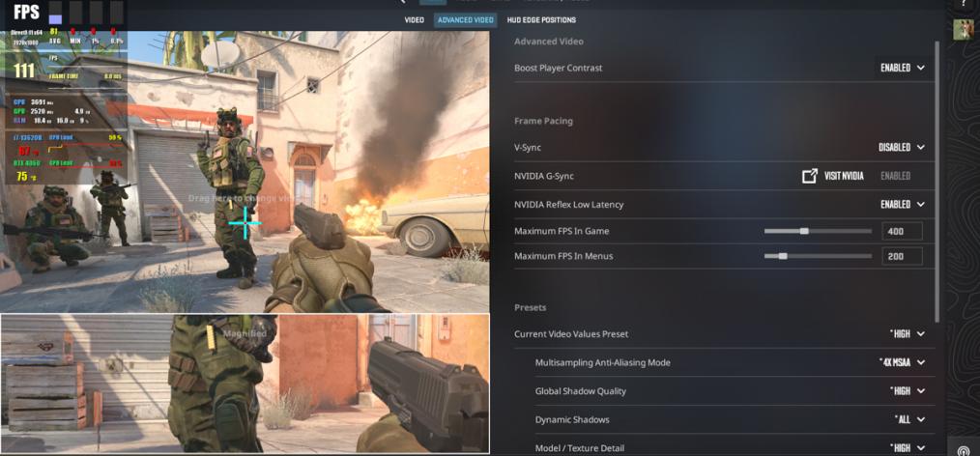The image size is (980, 456).
Task: Click the Magnified preview image
Action: pos(245,384)
